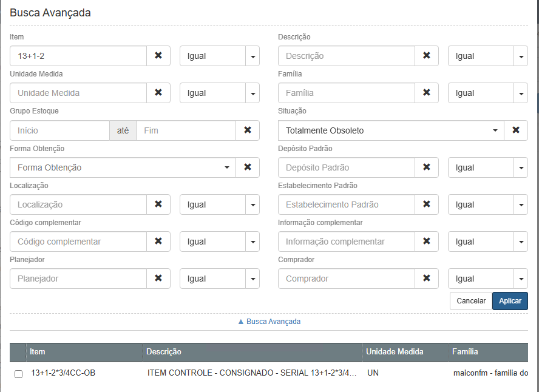Image resolution: width=539 pixels, height=392 pixels.
Task: Click the Localização input field
Action: click(x=78, y=204)
